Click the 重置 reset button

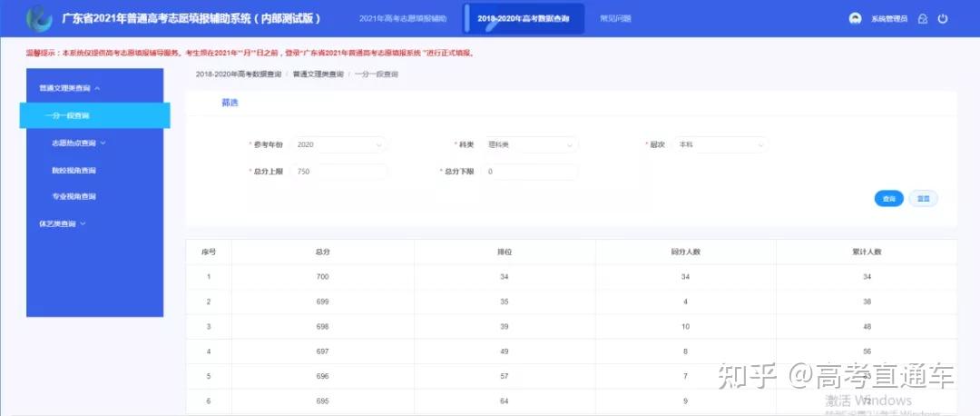(923, 199)
